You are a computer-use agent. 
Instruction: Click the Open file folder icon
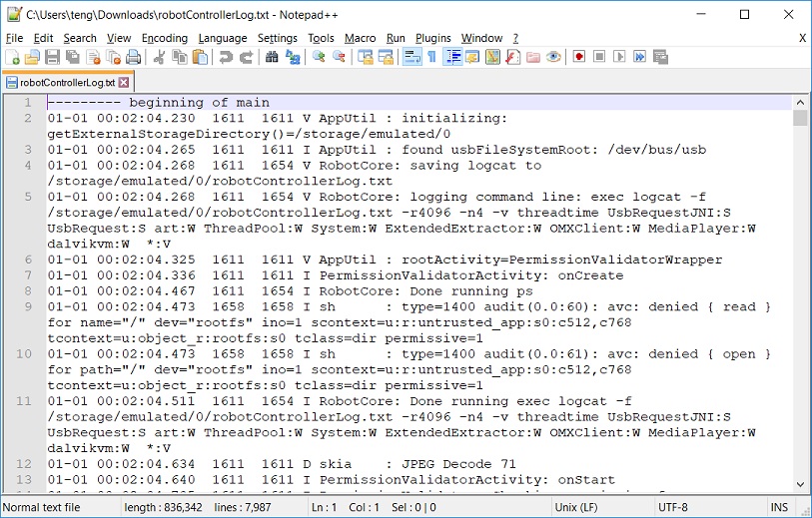pos(32,57)
